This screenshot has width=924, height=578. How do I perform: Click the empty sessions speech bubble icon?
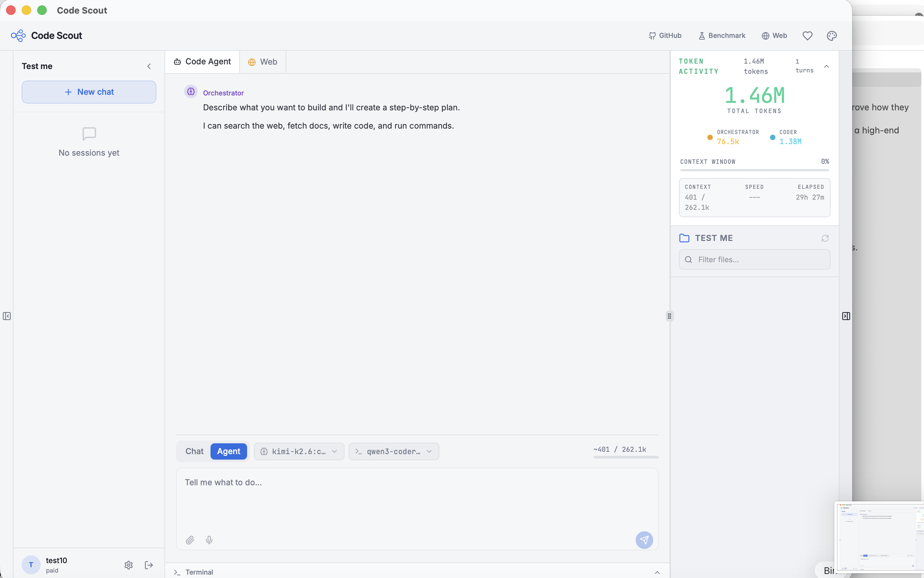(89, 134)
